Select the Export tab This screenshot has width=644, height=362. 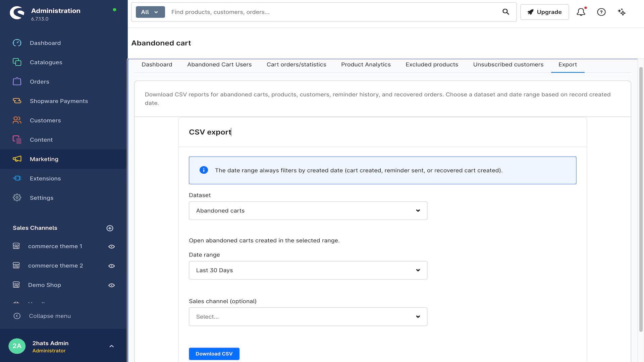click(x=568, y=65)
